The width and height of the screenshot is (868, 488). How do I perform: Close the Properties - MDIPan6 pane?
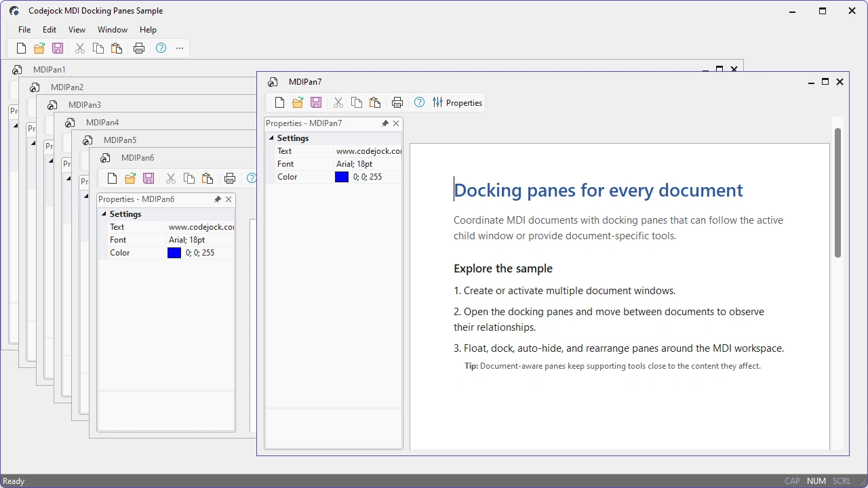[x=229, y=199]
